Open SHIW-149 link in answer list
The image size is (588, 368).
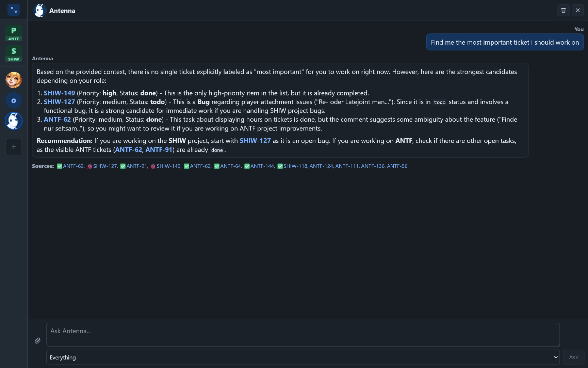[x=59, y=93]
